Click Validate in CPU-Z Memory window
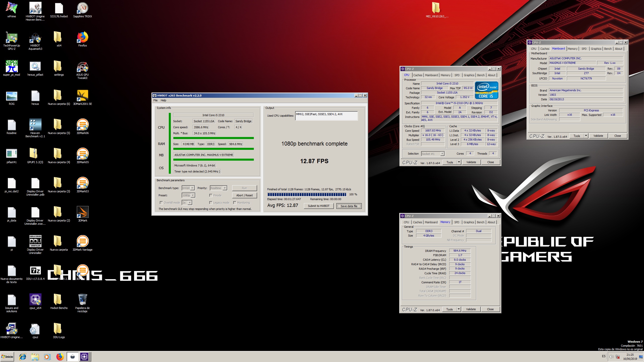This screenshot has width=644, height=362. [471, 309]
